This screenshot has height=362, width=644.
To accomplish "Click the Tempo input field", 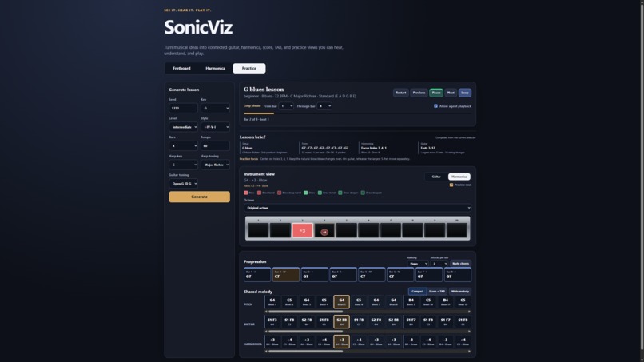I will [215, 146].
